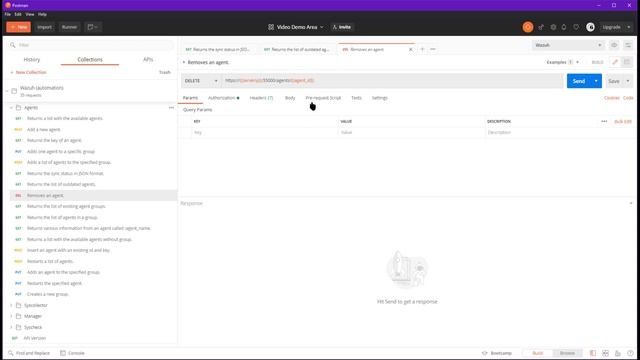Expand the Syscollector folder

tap(11, 305)
